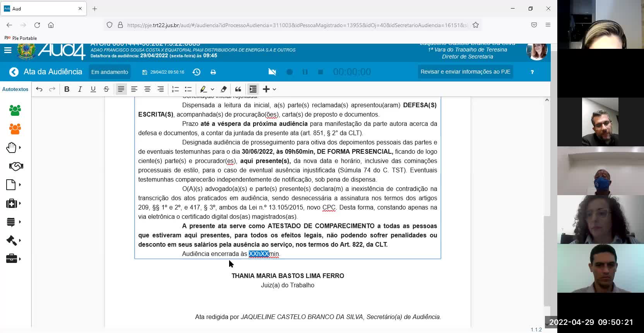Toggle bold formatting
644x333 pixels.
point(67,89)
